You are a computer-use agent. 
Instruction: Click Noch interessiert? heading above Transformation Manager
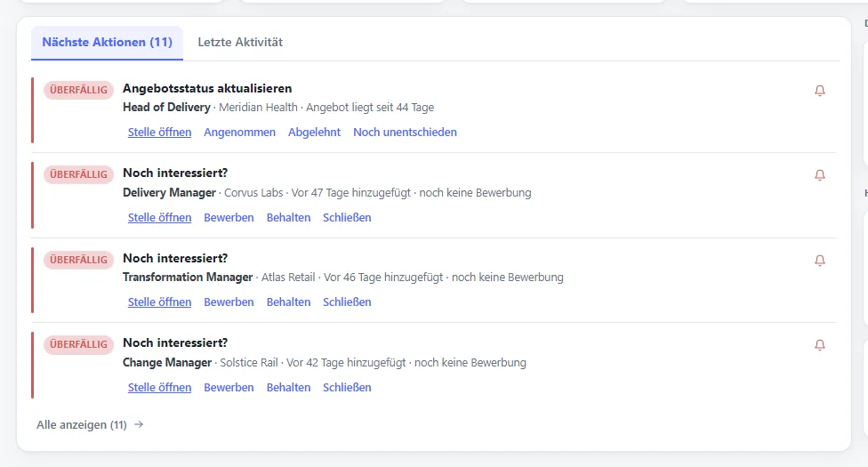click(x=175, y=258)
